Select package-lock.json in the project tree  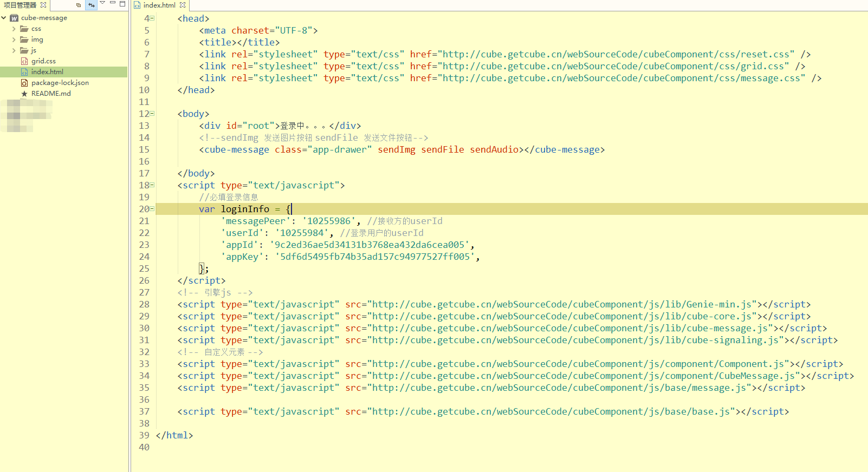pos(60,83)
